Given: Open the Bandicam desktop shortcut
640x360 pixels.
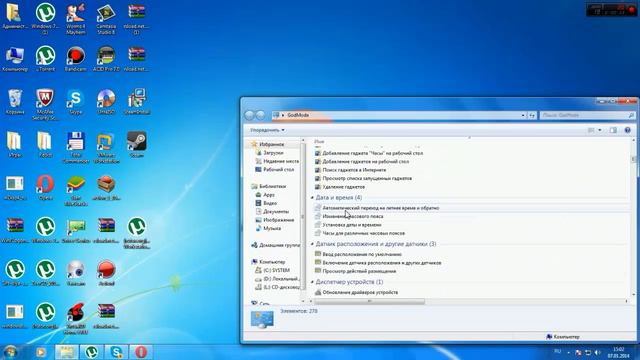Looking at the screenshot, I should 76,59.
